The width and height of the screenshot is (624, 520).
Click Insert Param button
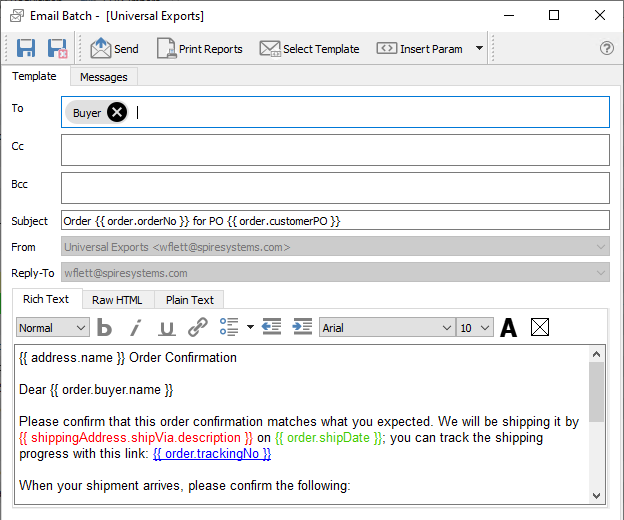[419, 49]
